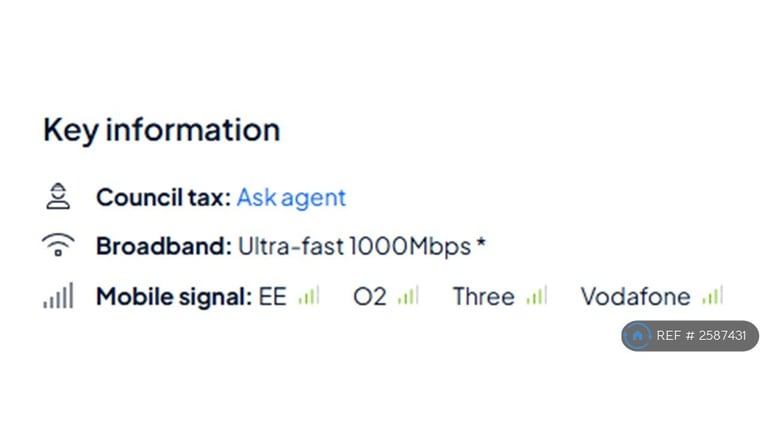Select the Key information heading
The image size is (768, 432).
(162, 130)
